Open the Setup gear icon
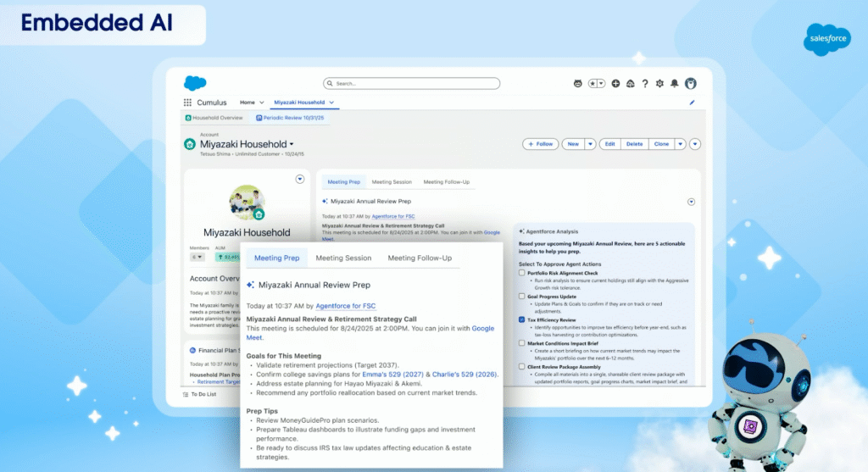 click(660, 84)
